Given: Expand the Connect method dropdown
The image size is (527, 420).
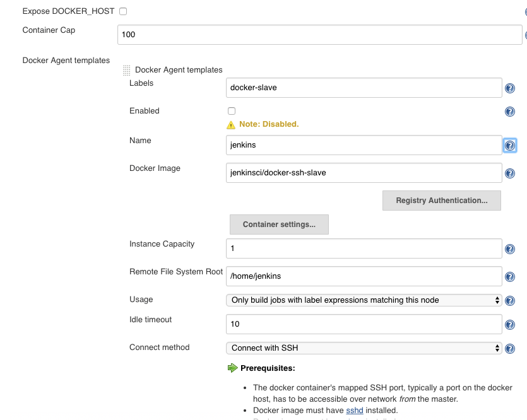Looking at the screenshot, I should click(x=364, y=348).
